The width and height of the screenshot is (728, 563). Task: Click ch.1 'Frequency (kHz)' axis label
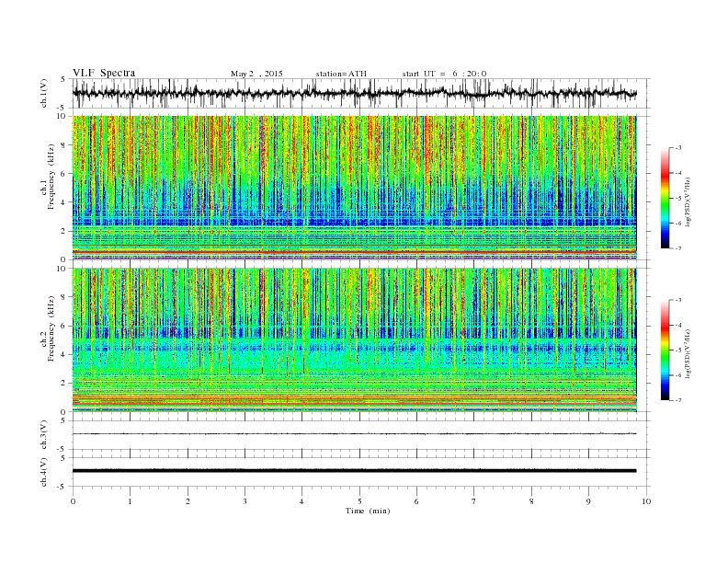[x=51, y=177]
